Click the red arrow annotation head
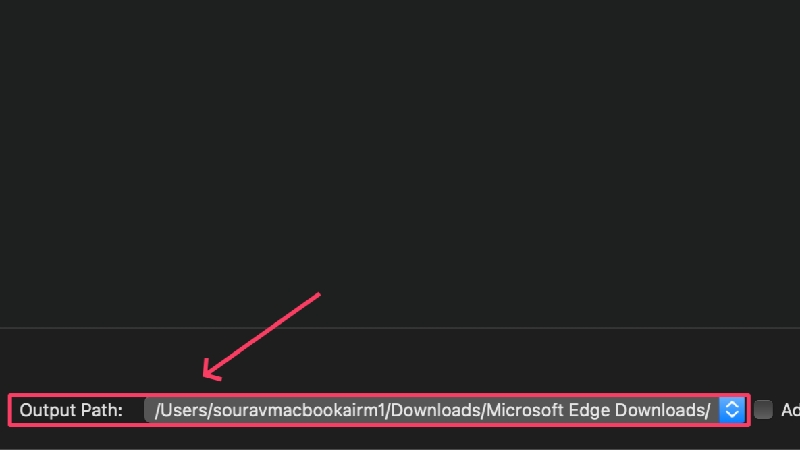 [x=211, y=369]
